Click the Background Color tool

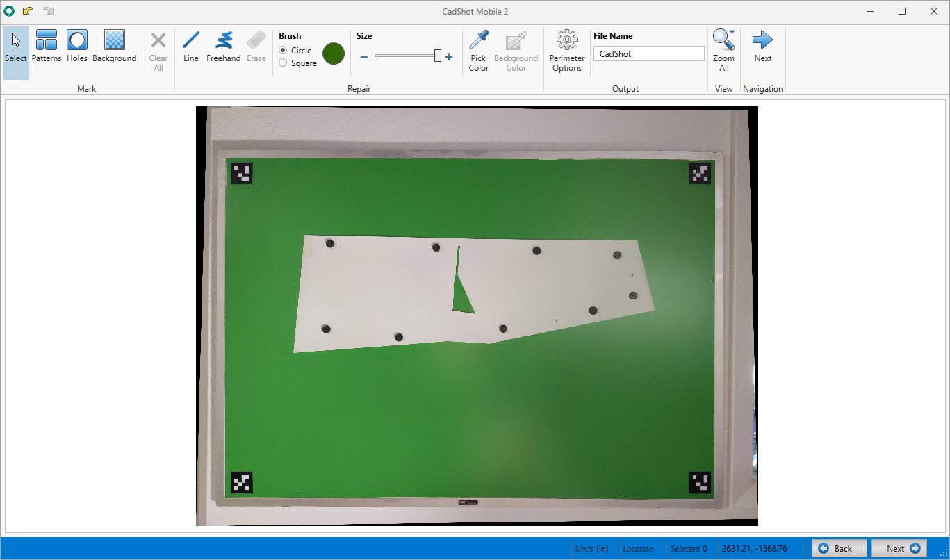point(516,53)
